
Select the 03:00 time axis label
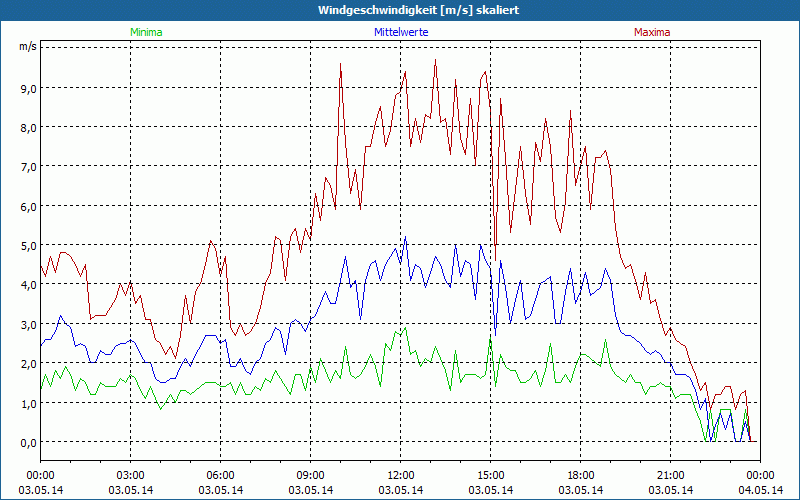pos(131,475)
